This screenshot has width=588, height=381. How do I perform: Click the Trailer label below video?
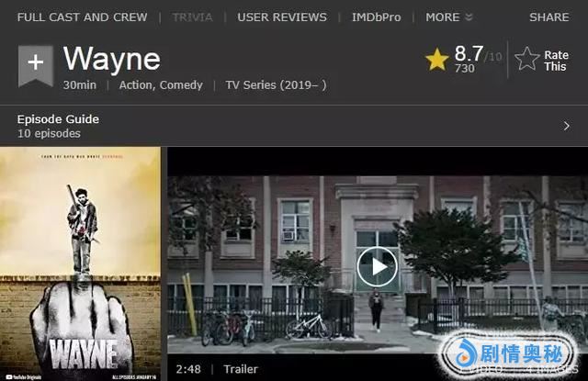pyautogui.click(x=241, y=369)
